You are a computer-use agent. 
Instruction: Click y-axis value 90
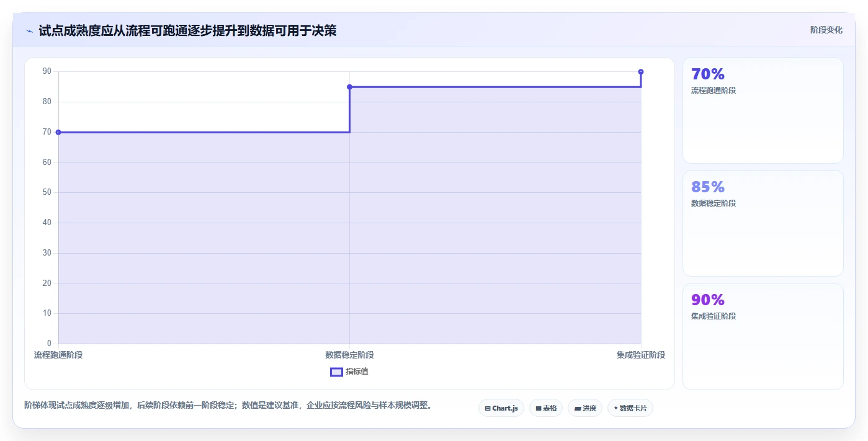tap(47, 71)
